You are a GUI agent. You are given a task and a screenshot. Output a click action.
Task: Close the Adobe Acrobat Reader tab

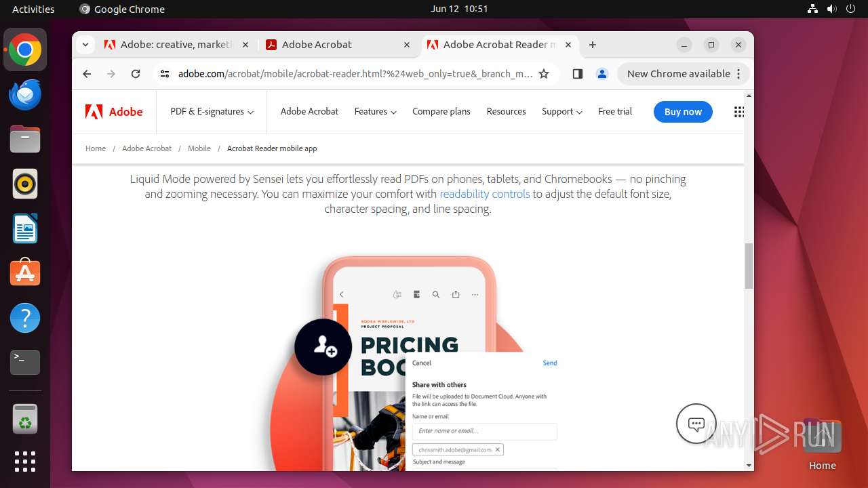(568, 45)
